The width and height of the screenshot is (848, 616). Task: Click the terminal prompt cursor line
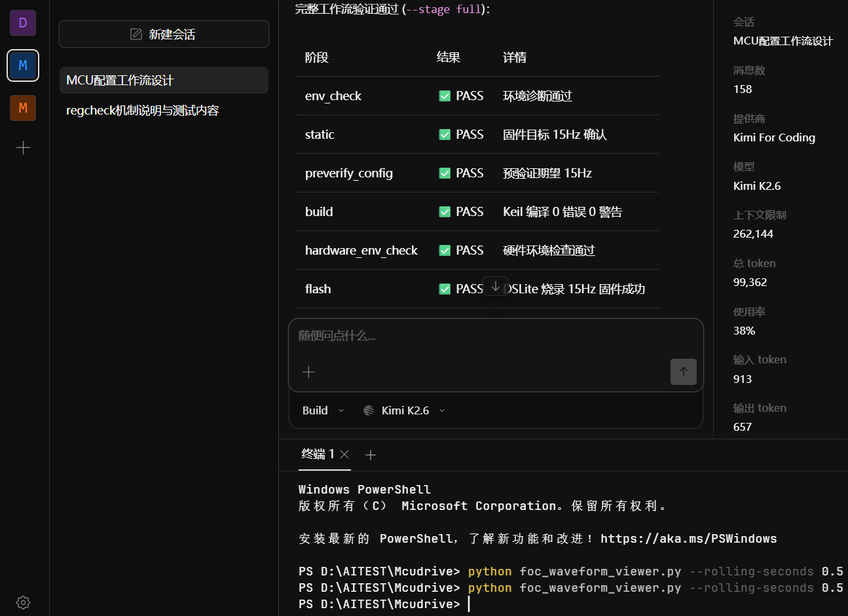coord(384,604)
